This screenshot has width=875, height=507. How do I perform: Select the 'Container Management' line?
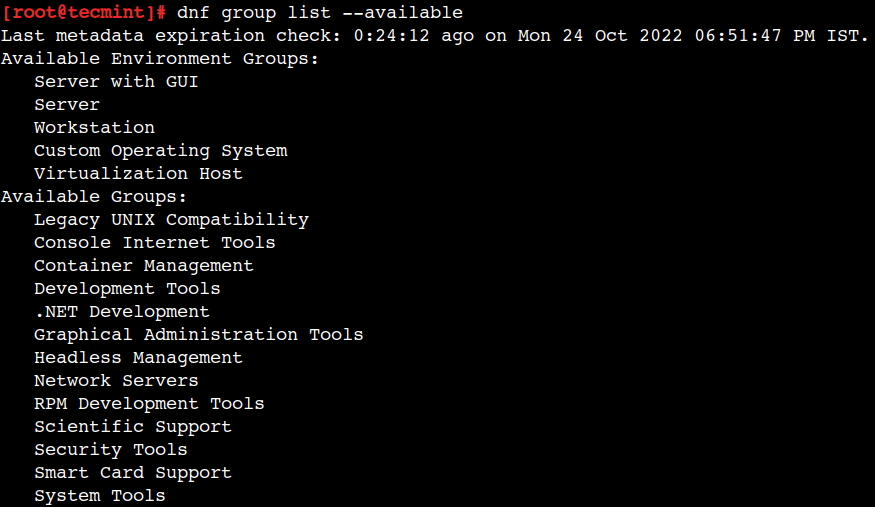pos(143,265)
